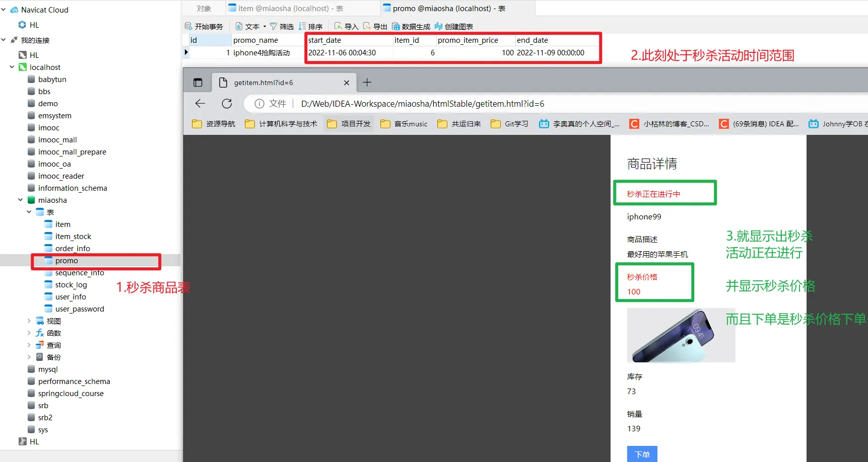The width and height of the screenshot is (868, 462).
Task: Click the Create Chart (创建图表) icon
Action: [x=438, y=26]
